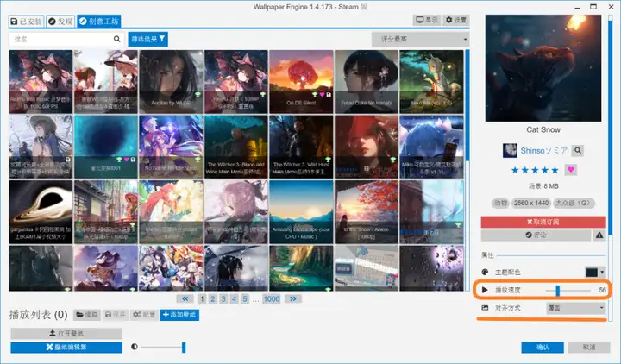Jump to page 3 of results
The image size is (621, 364).
coord(223,298)
